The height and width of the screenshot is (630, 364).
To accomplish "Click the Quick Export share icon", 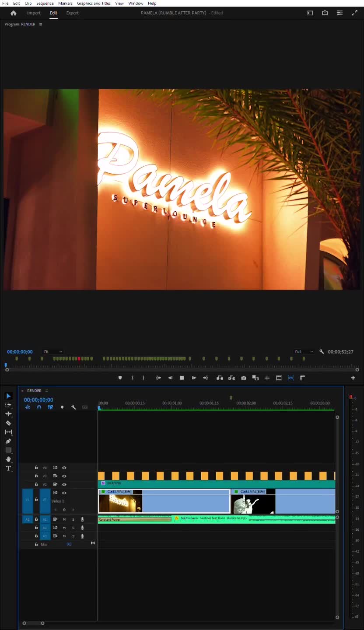I will click(x=325, y=13).
